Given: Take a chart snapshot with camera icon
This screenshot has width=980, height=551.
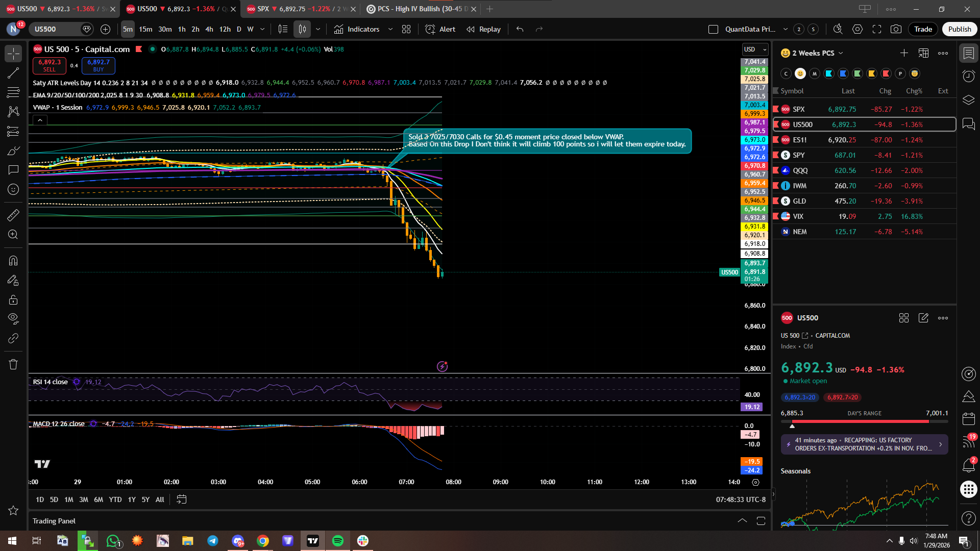Looking at the screenshot, I should (x=896, y=29).
